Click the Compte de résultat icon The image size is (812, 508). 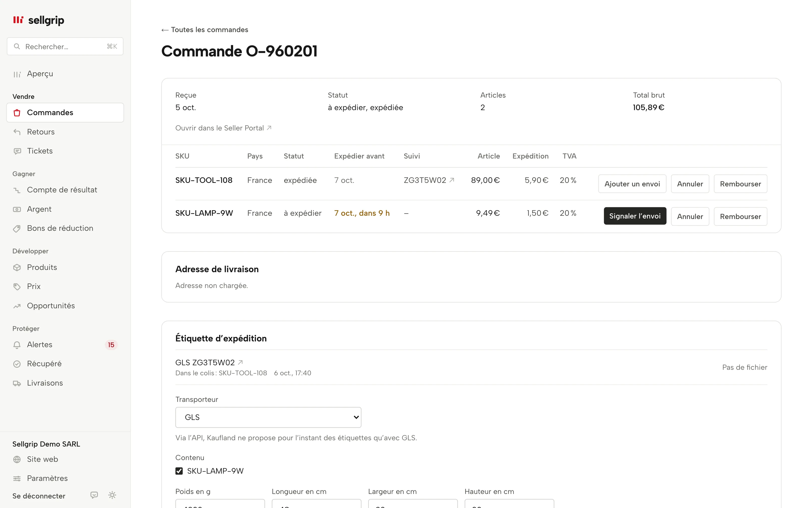[17, 190]
